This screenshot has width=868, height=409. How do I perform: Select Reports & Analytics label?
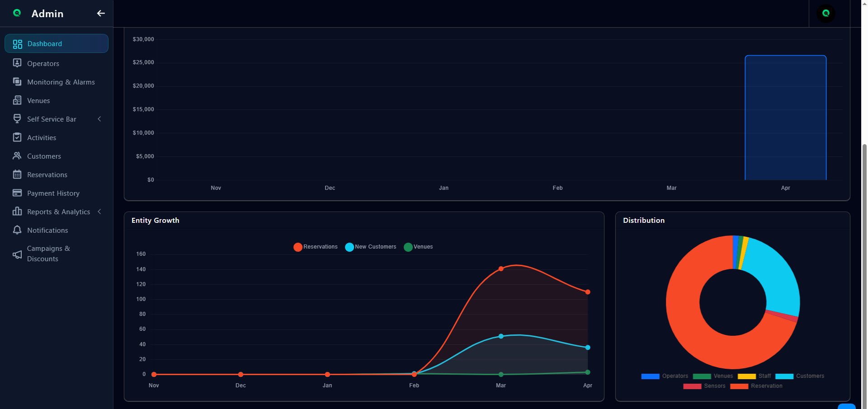click(58, 212)
